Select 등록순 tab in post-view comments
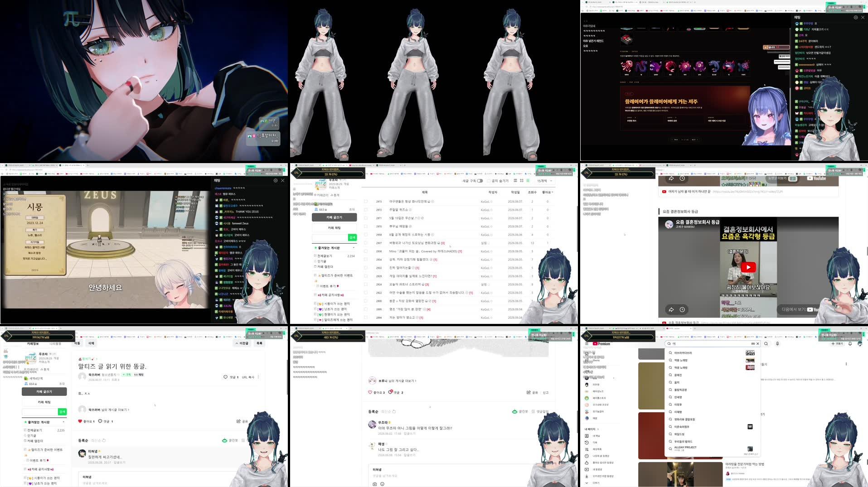Image resolution: width=868 pixels, height=487 pixels. click(83, 440)
